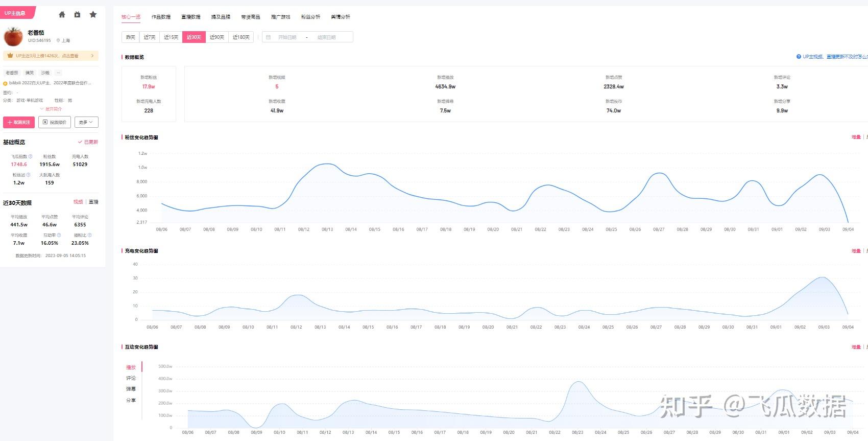Click the 投放报价 button

click(55, 122)
